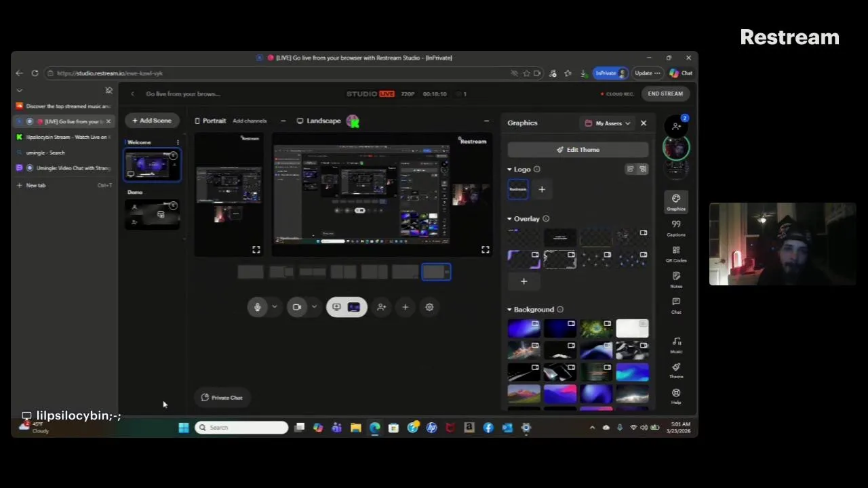
Task: Open Welcome scene three-dot menu
Action: pyautogui.click(x=178, y=142)
